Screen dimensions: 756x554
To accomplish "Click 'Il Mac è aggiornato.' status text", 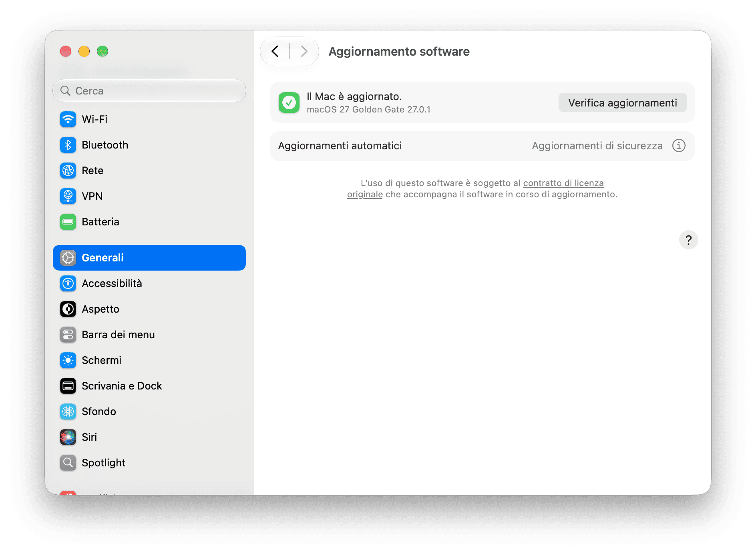I will [354, 96].
